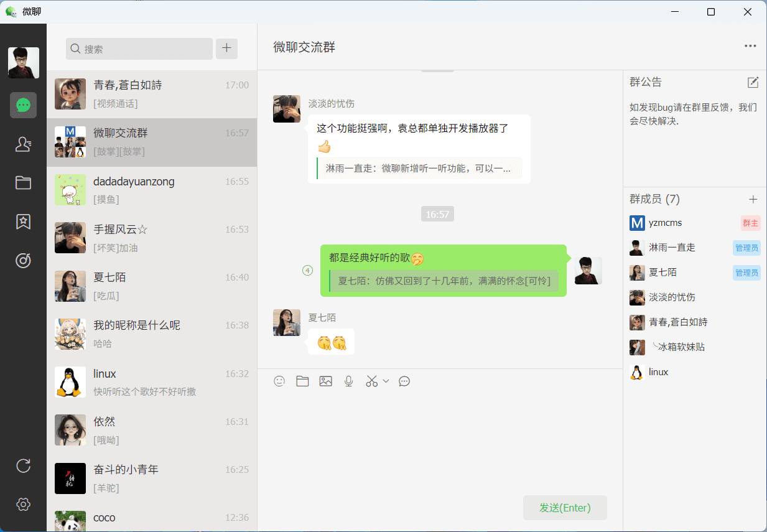Add a member via the group members plus
Viewport: 767px width, 532px height.
pyautogui.click(x=753, y=199)
